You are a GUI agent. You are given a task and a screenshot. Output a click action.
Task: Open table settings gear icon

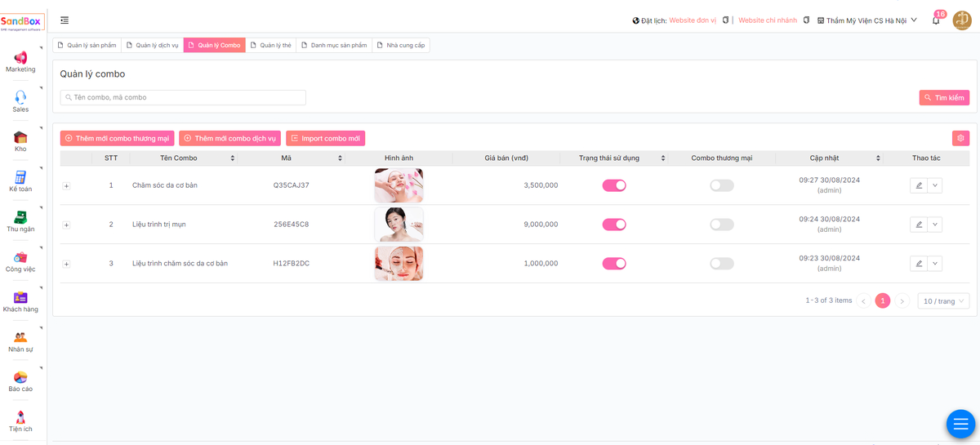click(x=960, y=139)
